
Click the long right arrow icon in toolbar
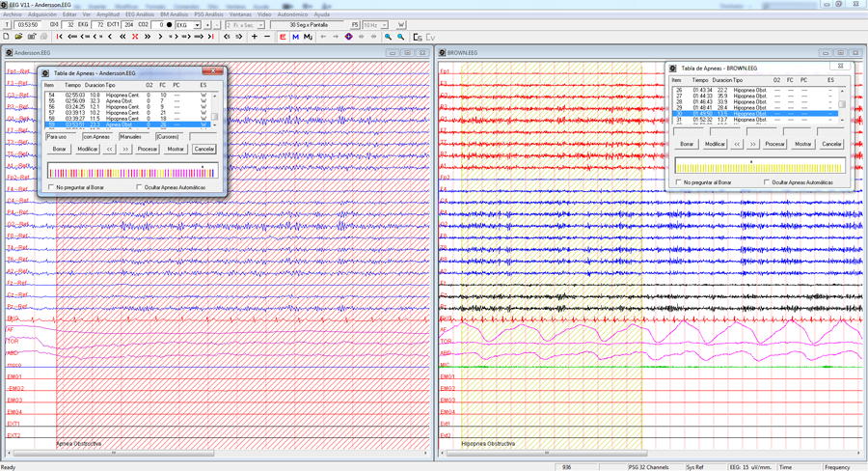(199, 37)
